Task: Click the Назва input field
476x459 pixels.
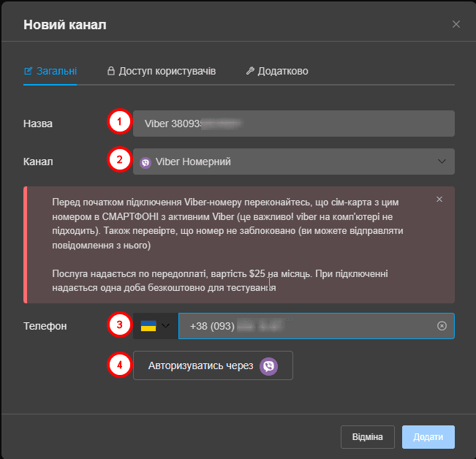Action: click(x=293, y=124)
